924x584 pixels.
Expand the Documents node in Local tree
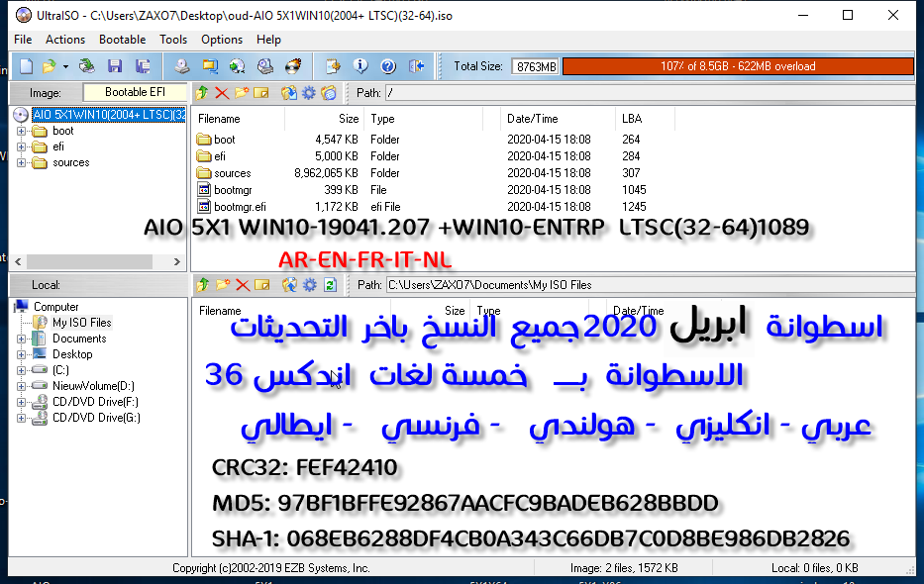coord(21,339)
